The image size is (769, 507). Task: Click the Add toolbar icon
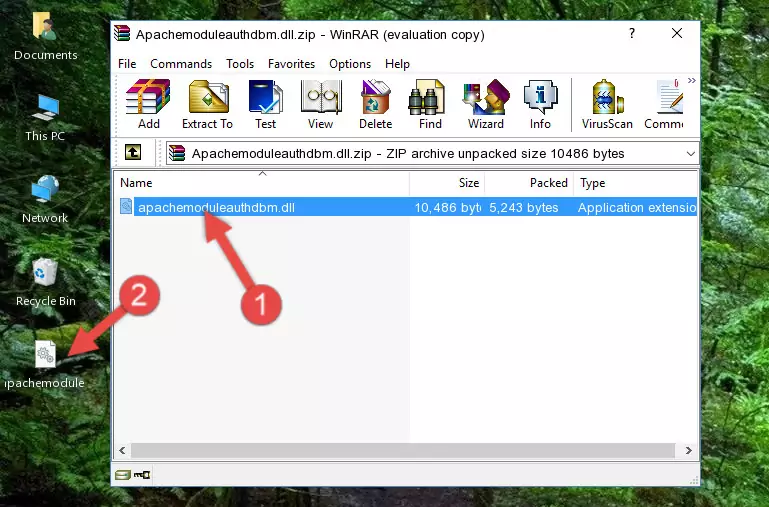click(148, 104)
